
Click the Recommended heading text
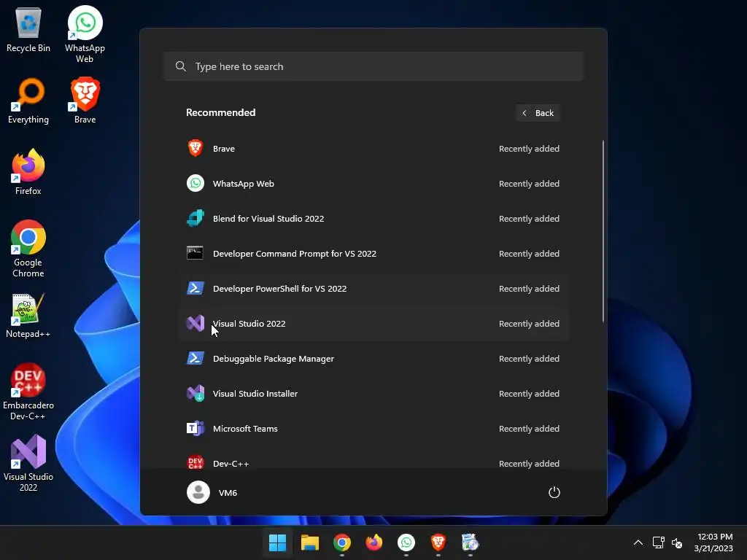pos(220,112)
